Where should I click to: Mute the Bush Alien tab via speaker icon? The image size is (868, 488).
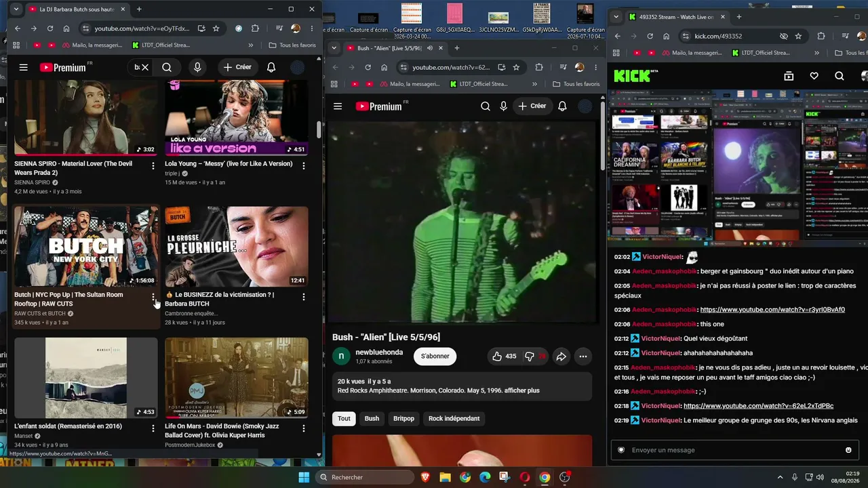tap(430, 48)
